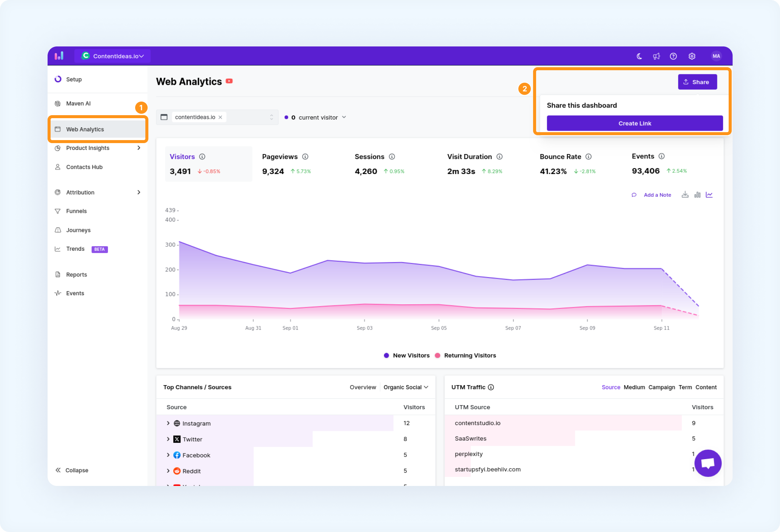
Task: Toggle dark mode with the moon icon
Action: pos(639,56)
